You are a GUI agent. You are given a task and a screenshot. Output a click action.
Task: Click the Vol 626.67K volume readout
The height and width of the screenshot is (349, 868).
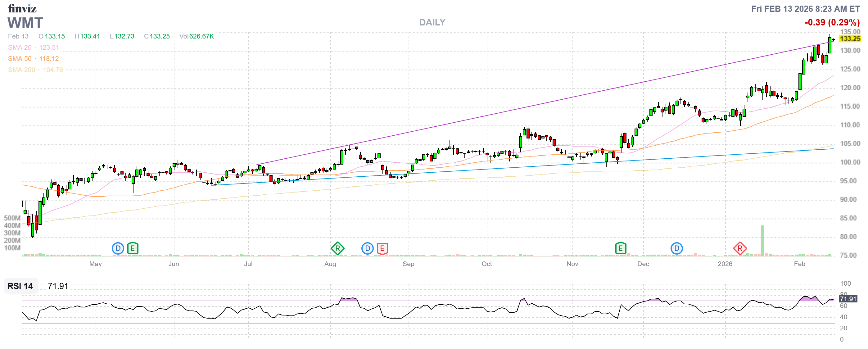click(x=197, y=36)
